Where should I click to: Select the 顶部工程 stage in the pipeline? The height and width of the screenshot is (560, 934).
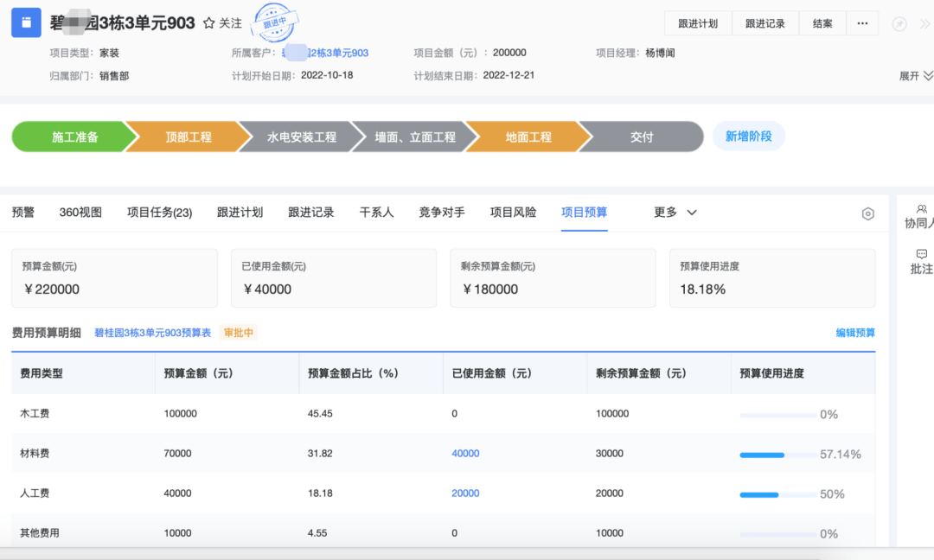click(189, 137)
